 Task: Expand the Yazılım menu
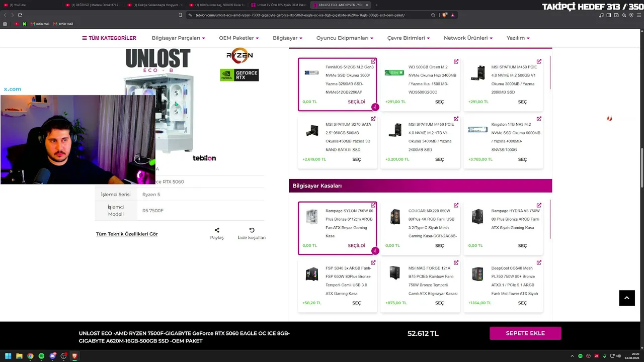(x=518, y=38)
